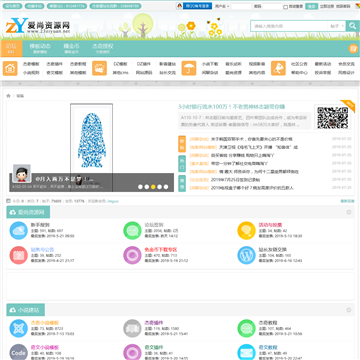Select the 赚金币 navigation tab
Screen dimensions: 360x360
(71, 49)
